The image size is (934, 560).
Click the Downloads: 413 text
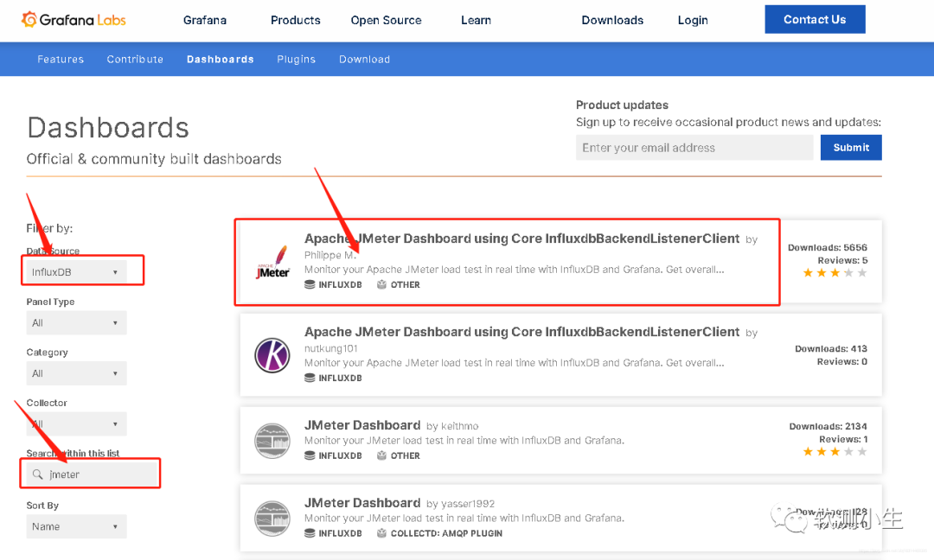click(831, 349)
